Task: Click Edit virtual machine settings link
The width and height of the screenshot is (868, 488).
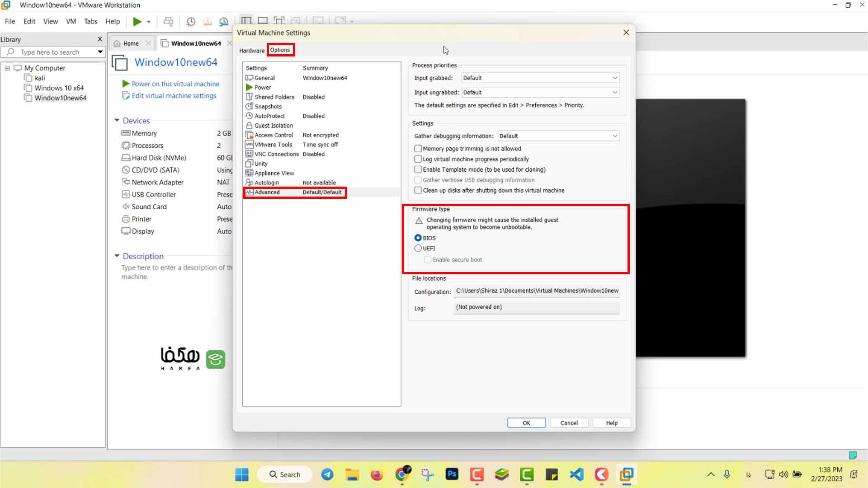Action: tap(174, 96)
